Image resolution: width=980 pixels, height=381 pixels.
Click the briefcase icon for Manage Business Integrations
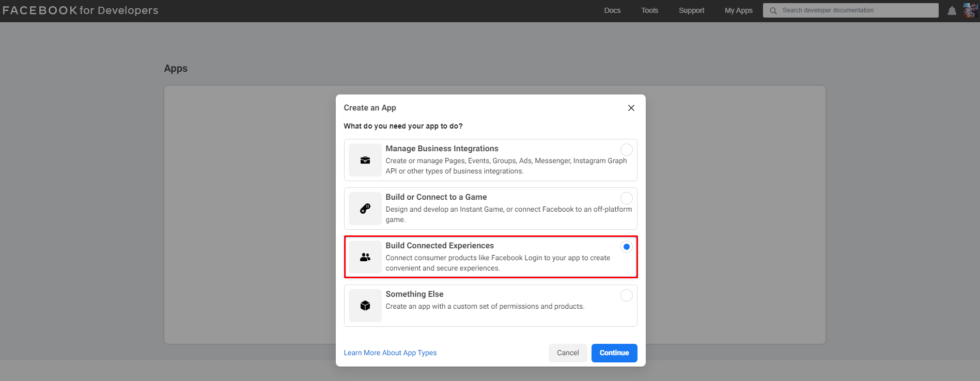tap(365, 160)
